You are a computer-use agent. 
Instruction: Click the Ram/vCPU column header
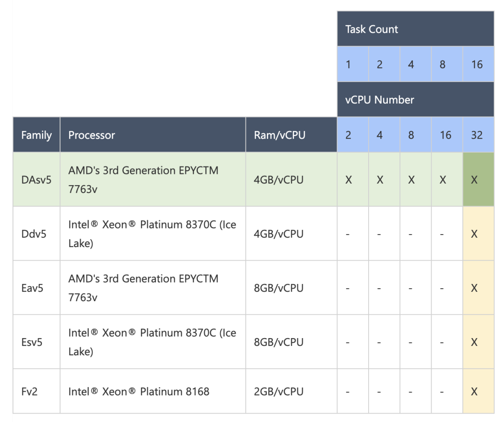(291, 135)
